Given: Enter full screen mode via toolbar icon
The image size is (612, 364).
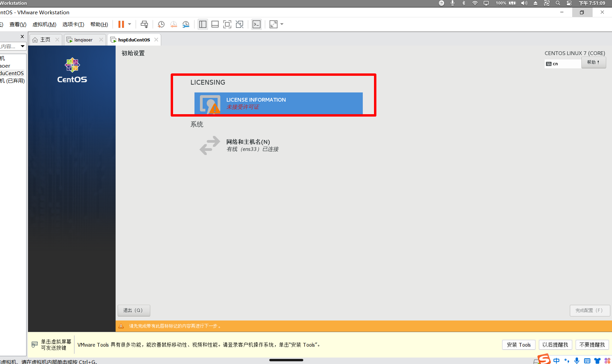Looking at the screenshot, I should point(227,24).
